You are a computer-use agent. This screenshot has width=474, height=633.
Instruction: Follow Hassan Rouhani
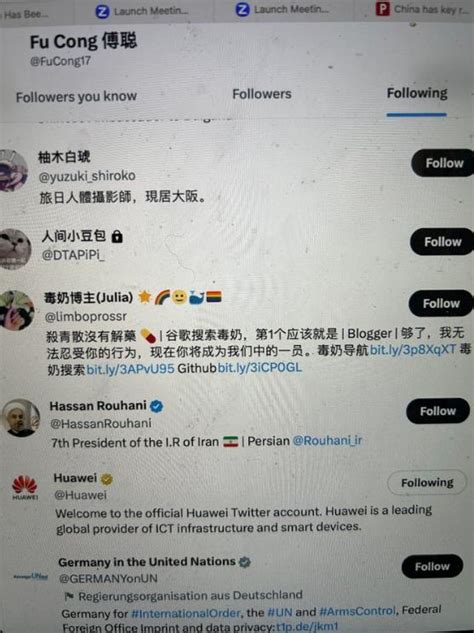coord(438,411)
